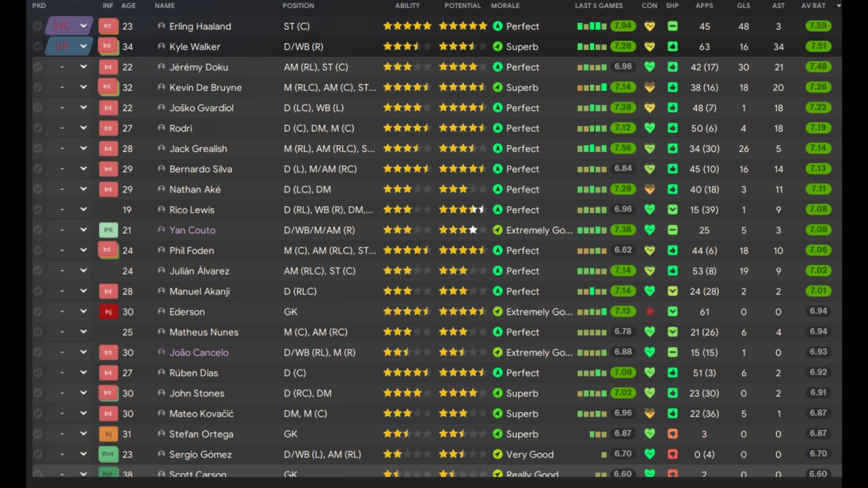Viewport: 868px width, 488px height.
Task: Click Kevin De Bruyne's Int status badge
Action: pyautogui.click(x=108, y=87)
